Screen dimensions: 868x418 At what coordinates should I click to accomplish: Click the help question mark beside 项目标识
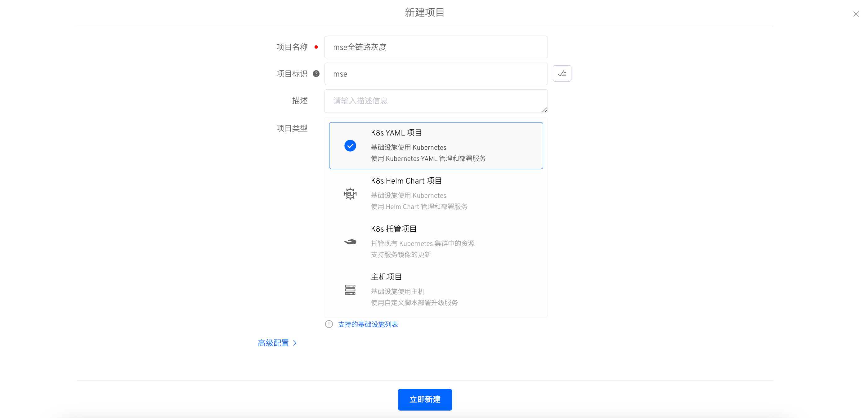pos(316,73)
